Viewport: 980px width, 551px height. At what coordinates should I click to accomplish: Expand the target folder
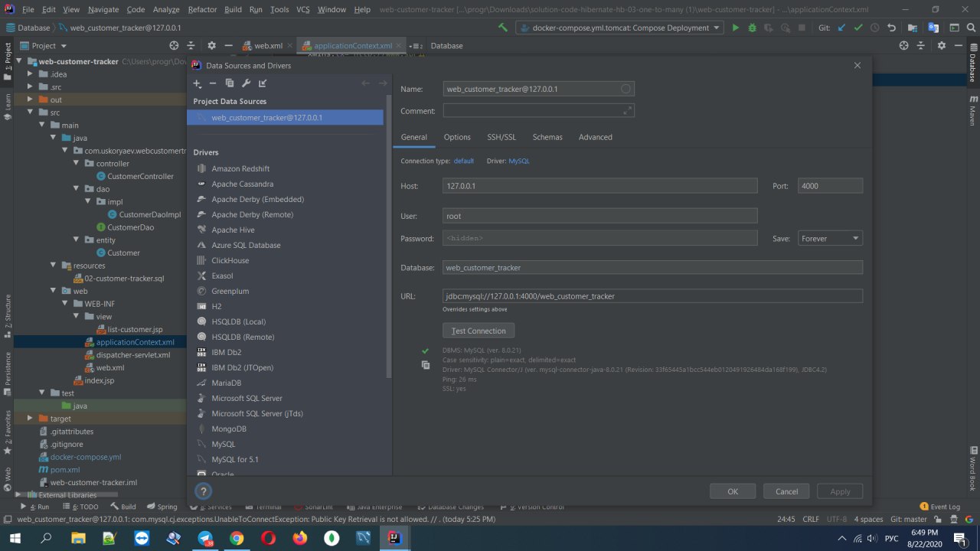tap(31, 419)
